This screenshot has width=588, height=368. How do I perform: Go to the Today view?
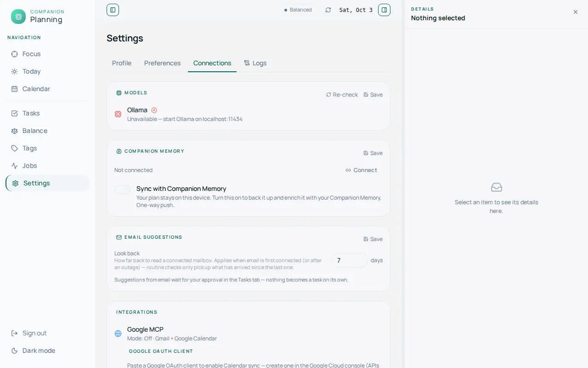click(x=47, y=71)
